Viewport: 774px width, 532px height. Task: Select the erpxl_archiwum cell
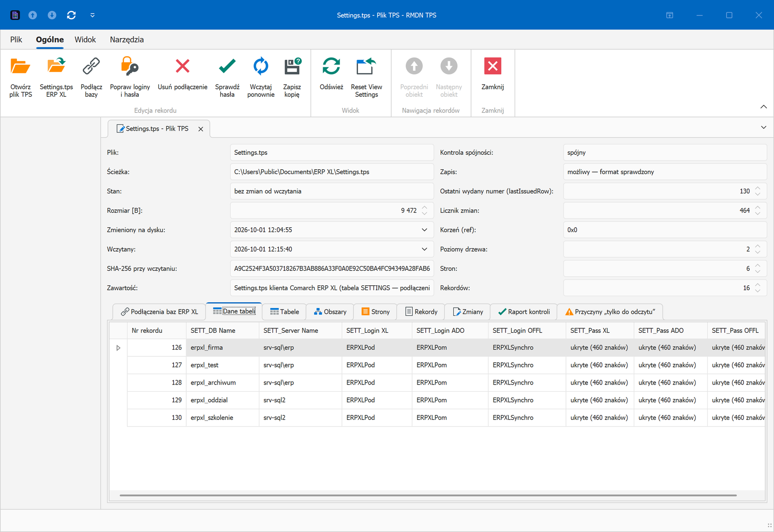223,383
